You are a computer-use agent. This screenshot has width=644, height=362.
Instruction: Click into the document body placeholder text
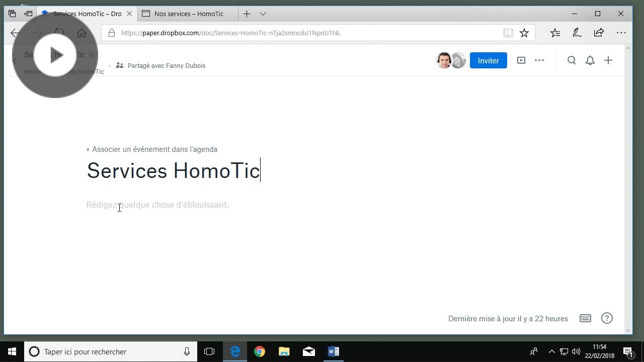click(x=157, y=205)
